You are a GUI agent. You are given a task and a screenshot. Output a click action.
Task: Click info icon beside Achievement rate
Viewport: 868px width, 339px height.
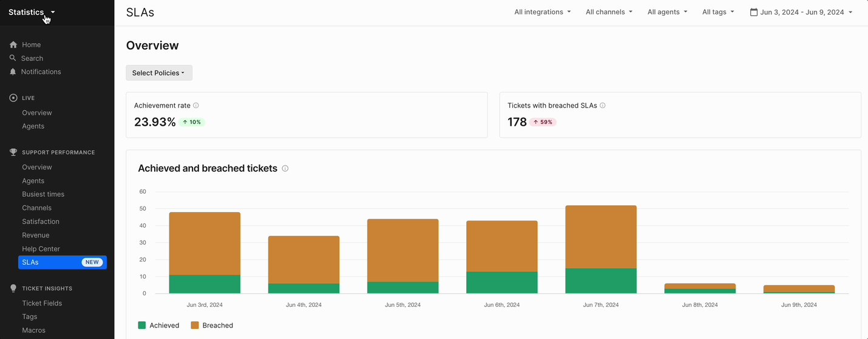coord(196,105)
